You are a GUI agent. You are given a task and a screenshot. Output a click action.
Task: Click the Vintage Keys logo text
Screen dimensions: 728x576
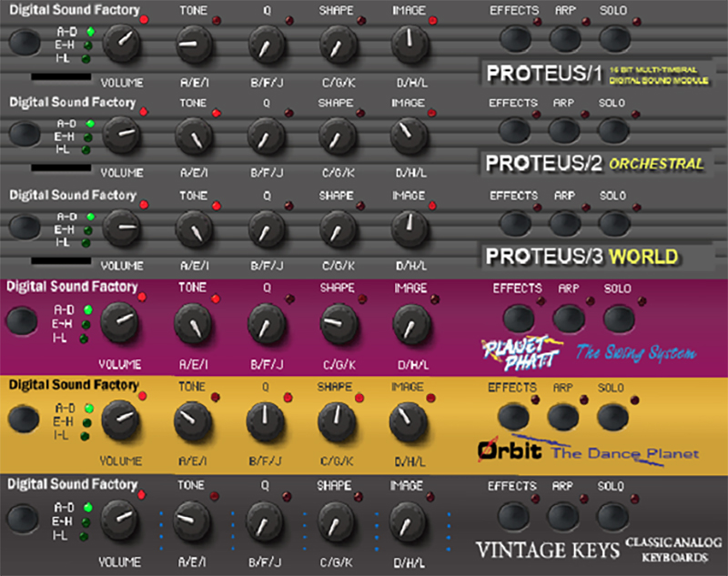(x=548, y=550)
